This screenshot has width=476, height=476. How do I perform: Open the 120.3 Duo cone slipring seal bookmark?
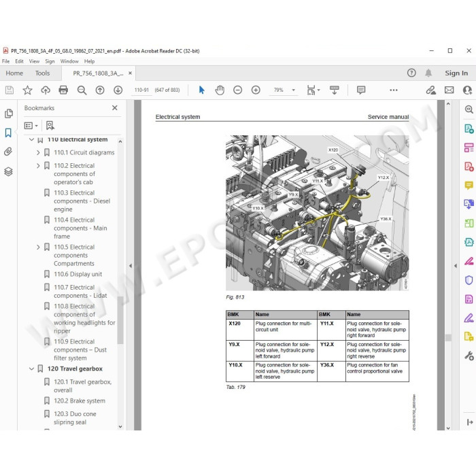(75, 418)
